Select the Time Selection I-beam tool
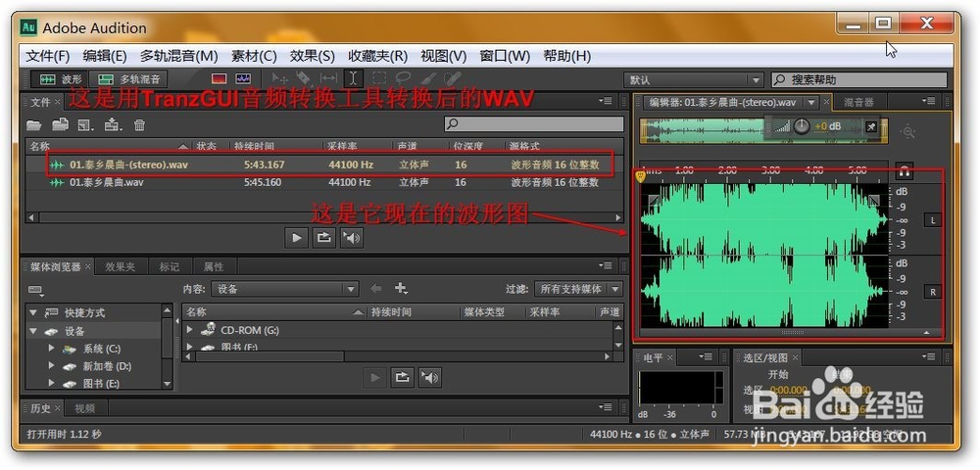The image size is (980, 470). [353, 78]
